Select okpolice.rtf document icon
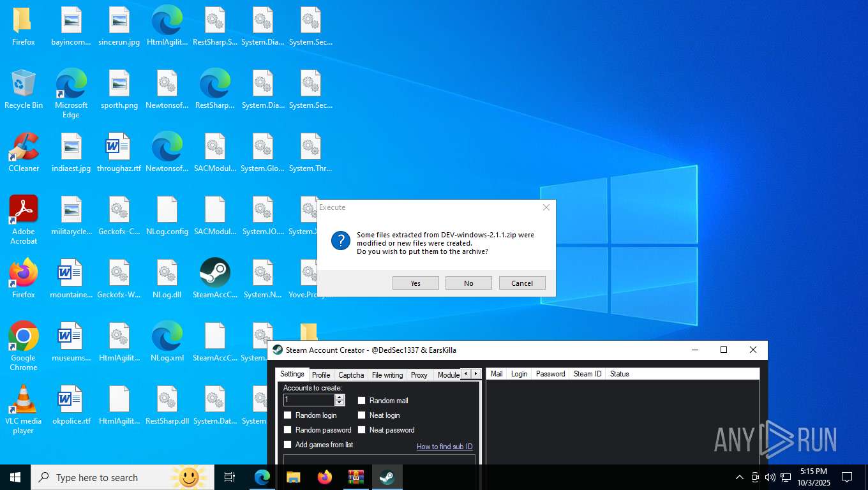Image resolution: width=868 pixels, height=490 pixels. 71,406
